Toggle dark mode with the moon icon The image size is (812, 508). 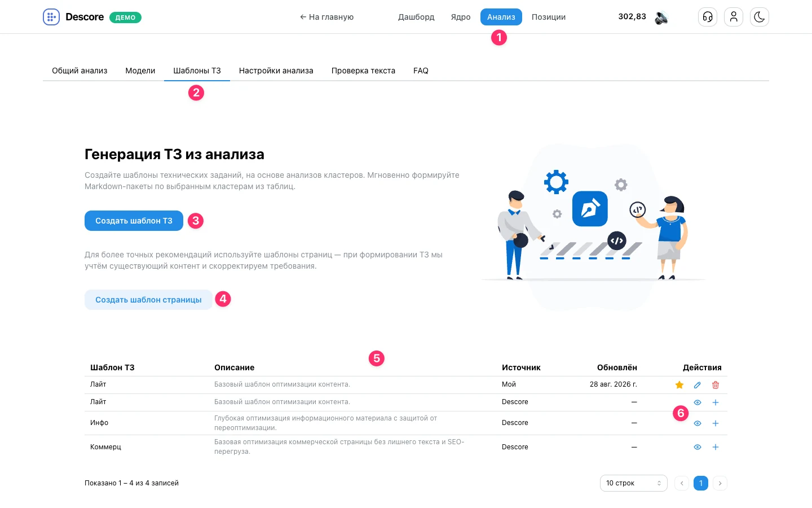click(760, 17)
